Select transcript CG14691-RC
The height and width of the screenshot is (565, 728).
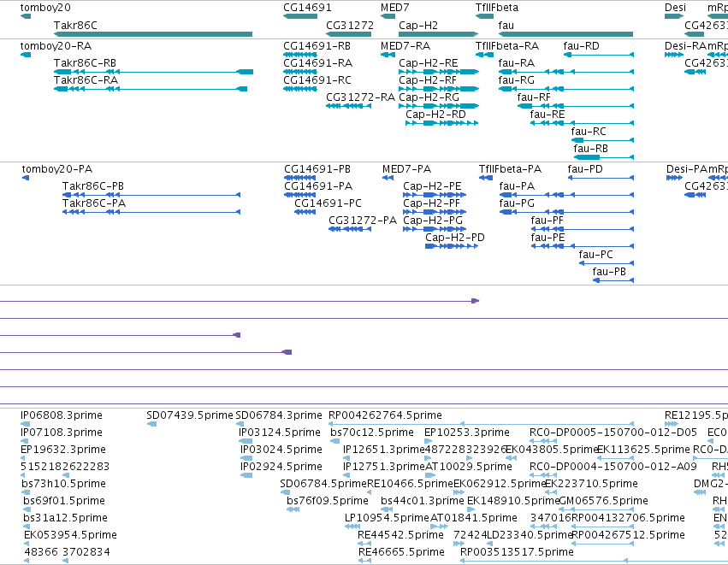click(317, 80)
